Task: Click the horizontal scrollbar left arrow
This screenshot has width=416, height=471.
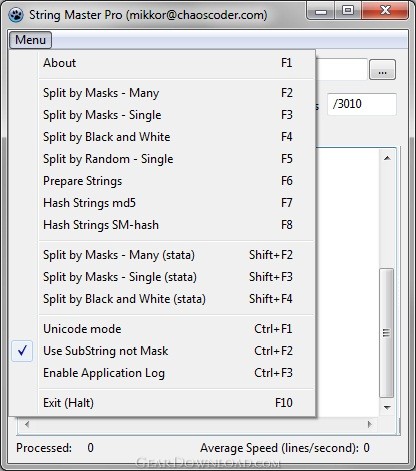Action: 27,424
